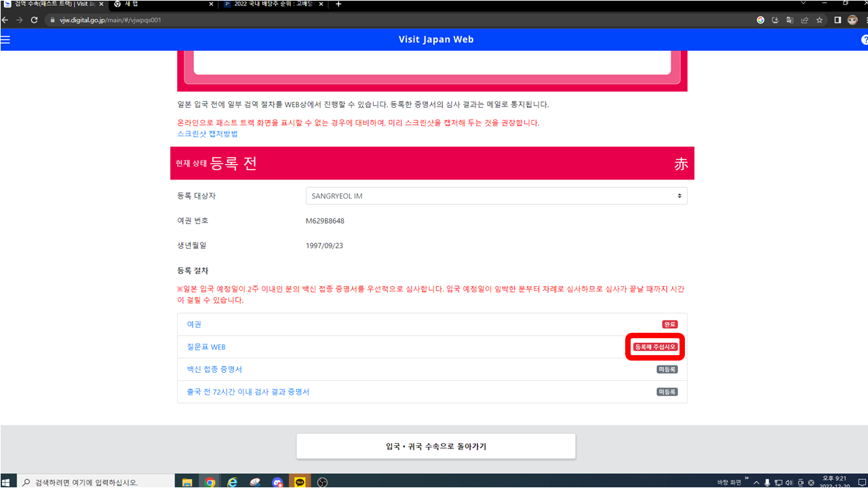Click 입국・귀국 수속으로 돌아가기 button
The height and width of the screenshot is (488, 868).
pos(436,446)
